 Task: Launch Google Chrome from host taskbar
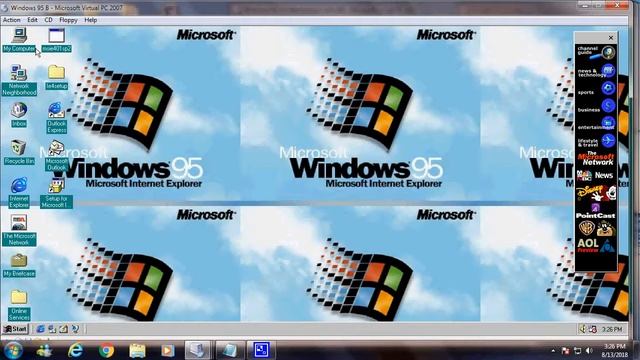107,350
